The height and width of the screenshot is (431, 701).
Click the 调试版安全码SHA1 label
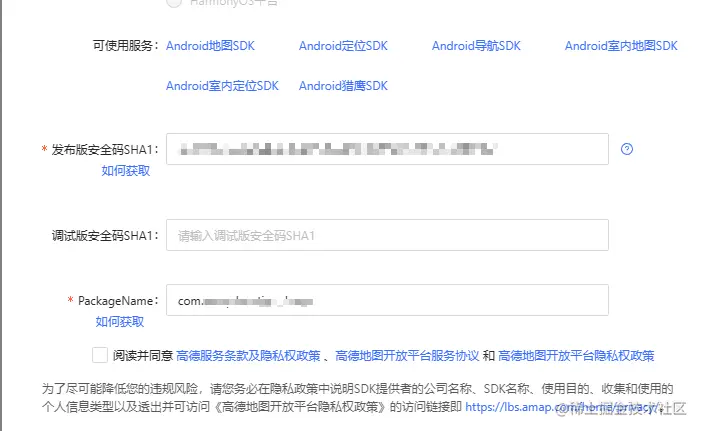tap(105, 235)
